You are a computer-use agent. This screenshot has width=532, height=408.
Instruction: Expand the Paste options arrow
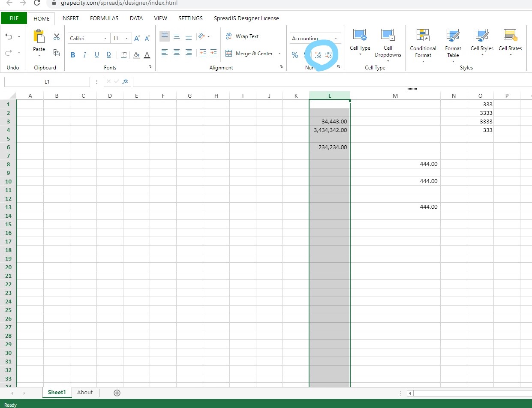coord(39,56)
